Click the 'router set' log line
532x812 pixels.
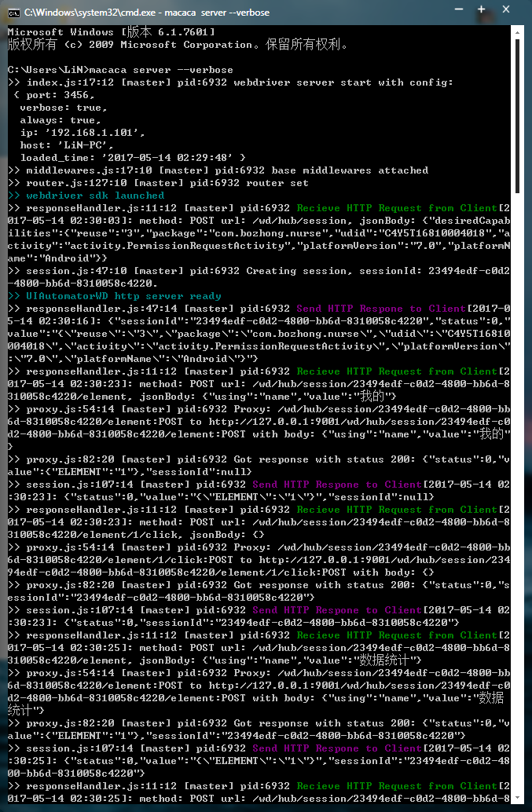[x=158, y=183]
